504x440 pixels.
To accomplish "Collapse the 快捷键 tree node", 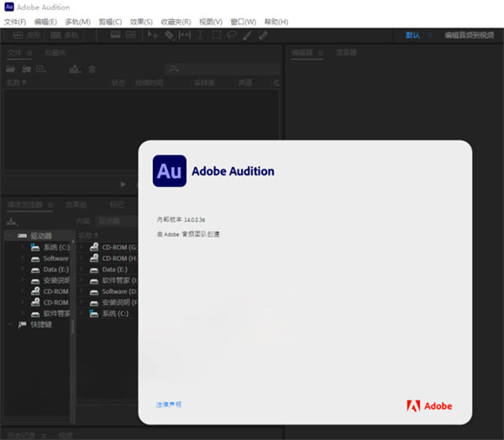I will click(10, 324).
